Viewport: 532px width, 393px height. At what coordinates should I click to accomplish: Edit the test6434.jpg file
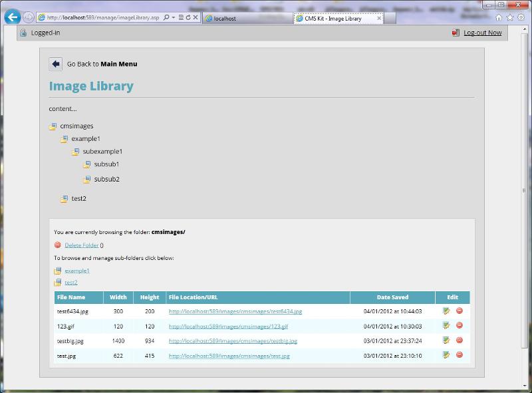pos(446,311)
